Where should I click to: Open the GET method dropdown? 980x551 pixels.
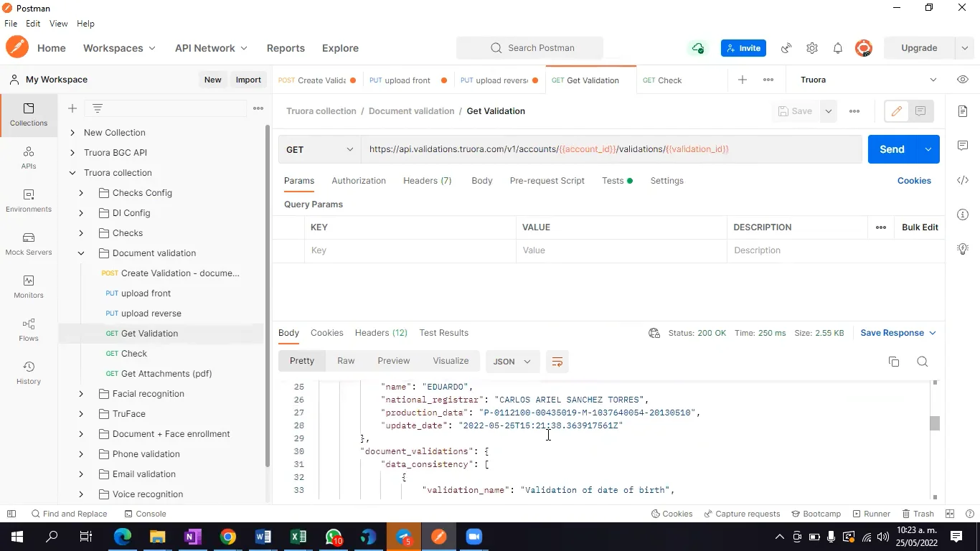[x=319, y=149]
